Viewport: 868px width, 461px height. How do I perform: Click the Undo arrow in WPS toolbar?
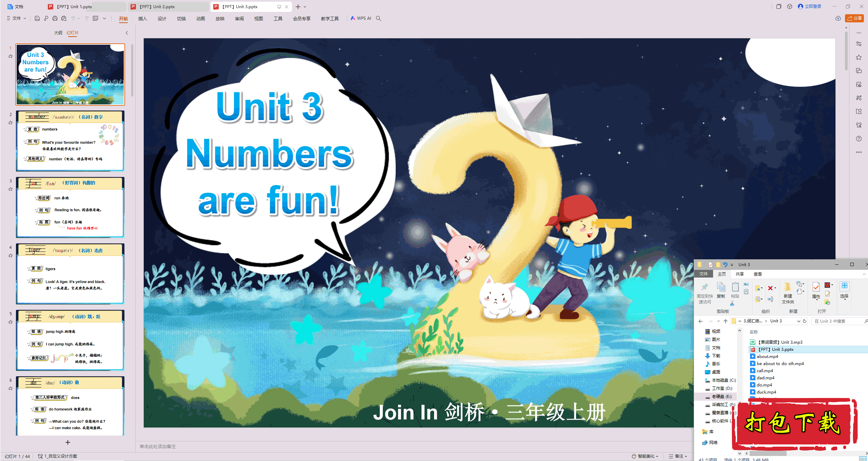pos(73,18)
